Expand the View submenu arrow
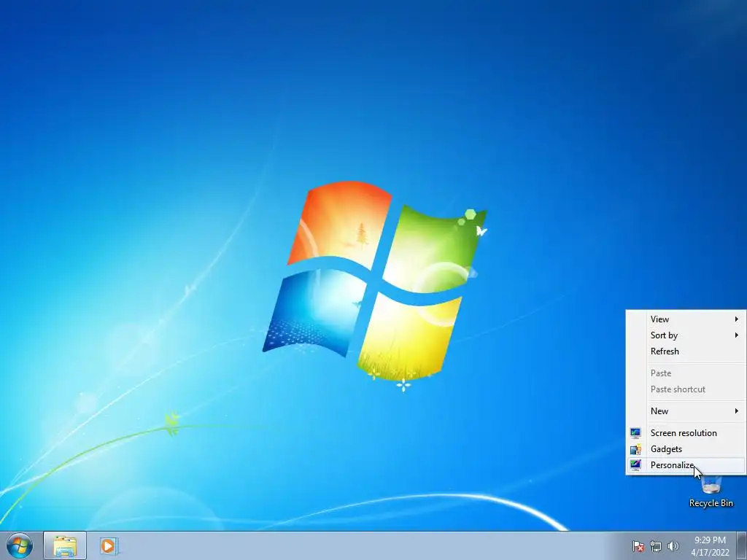This screenshot has width=747, height=560. pyautogui.click(x=737, y=319)
